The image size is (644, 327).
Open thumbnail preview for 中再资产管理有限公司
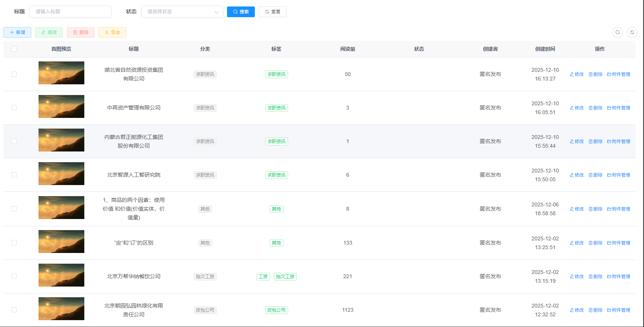[x=61, y=106]
